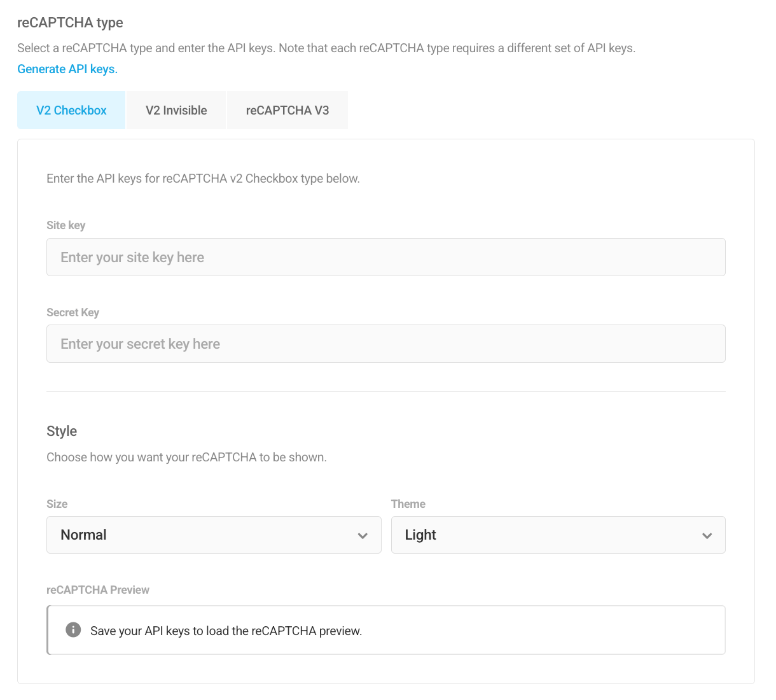Switch to the reCAPTCHA V3 tab
This screenshot has height=700, width=776.
click(288, 110)
